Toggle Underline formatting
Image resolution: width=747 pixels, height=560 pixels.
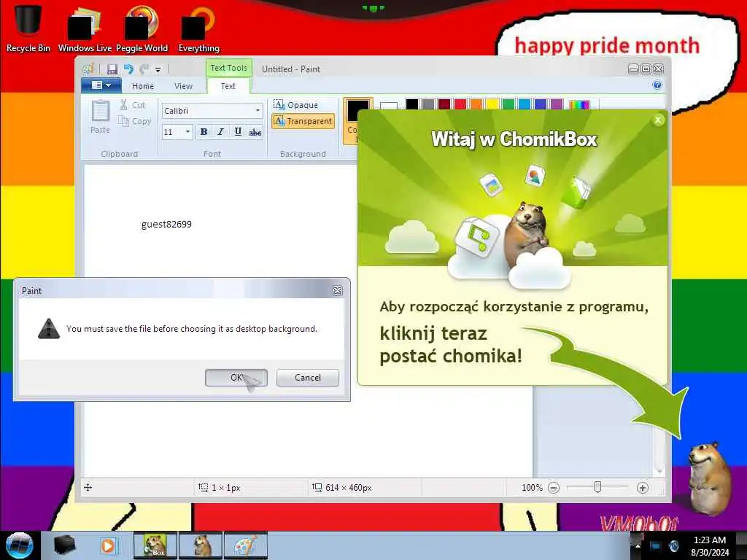tap(238, 132)
